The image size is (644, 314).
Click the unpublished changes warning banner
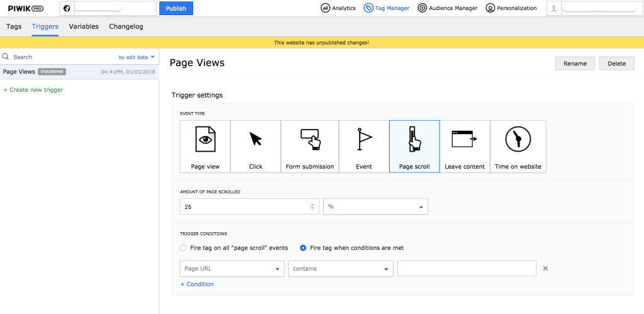coord(322,43)
